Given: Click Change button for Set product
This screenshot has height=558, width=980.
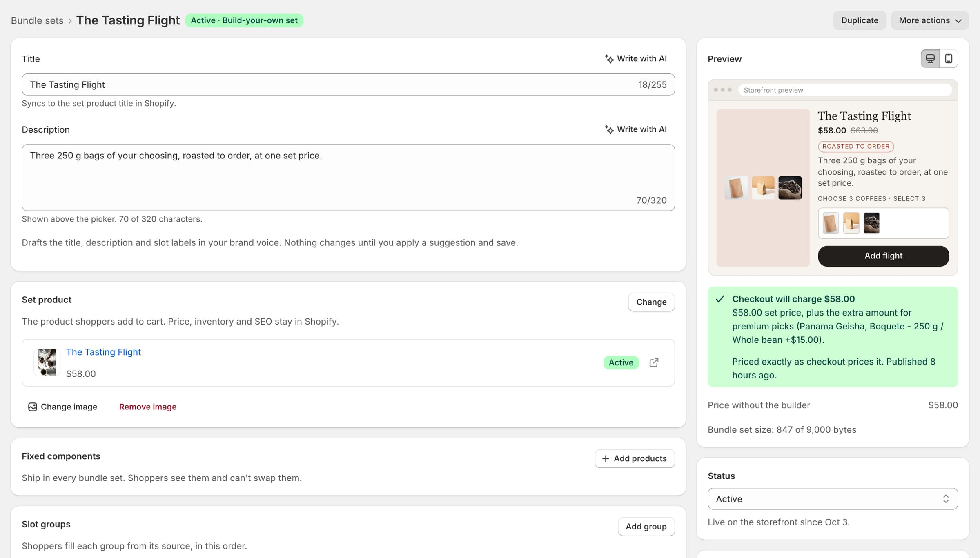Looking at the screenshot, I should tap(651, 302).
